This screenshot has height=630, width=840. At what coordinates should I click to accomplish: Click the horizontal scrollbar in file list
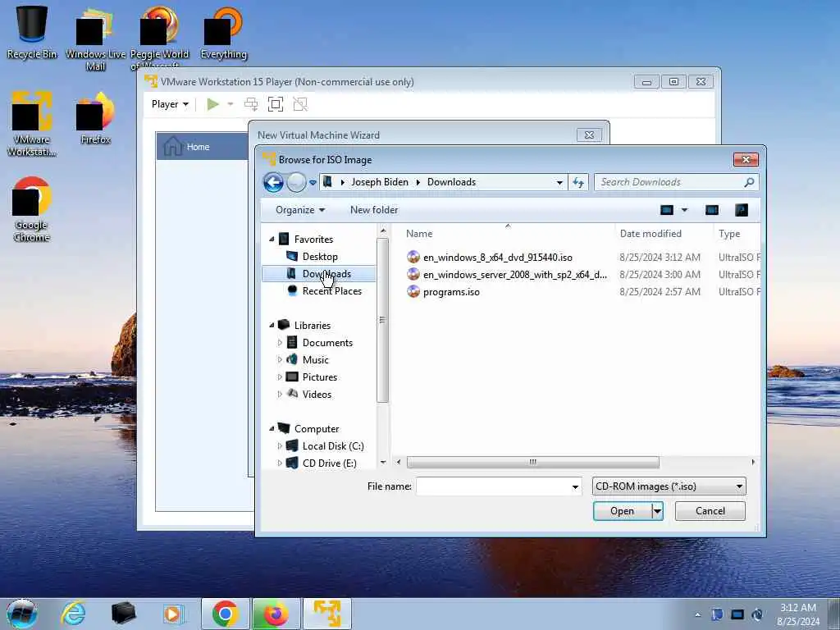(x=532, y=462)
